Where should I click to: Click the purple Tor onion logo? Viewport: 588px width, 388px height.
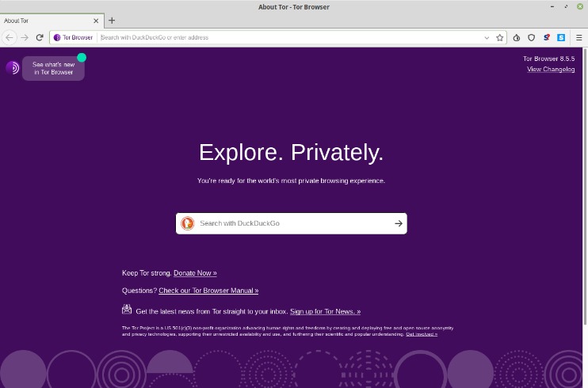(x=13, y=68)
